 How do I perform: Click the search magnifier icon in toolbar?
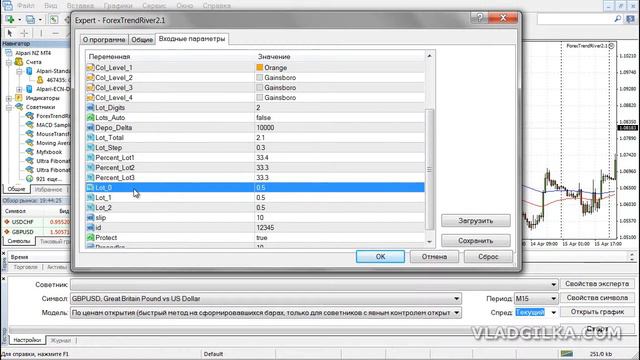(618, 19)
